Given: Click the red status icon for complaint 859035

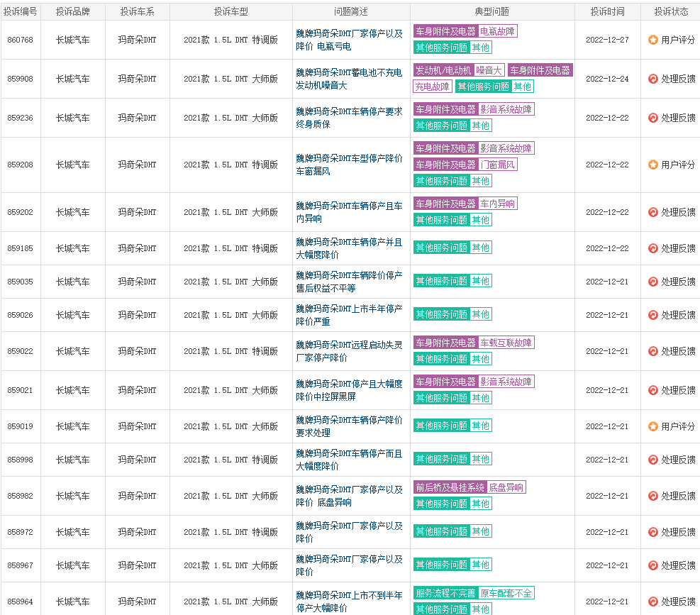Looking at the screenshot, I should pyautogui.click(x=652, y=282).
